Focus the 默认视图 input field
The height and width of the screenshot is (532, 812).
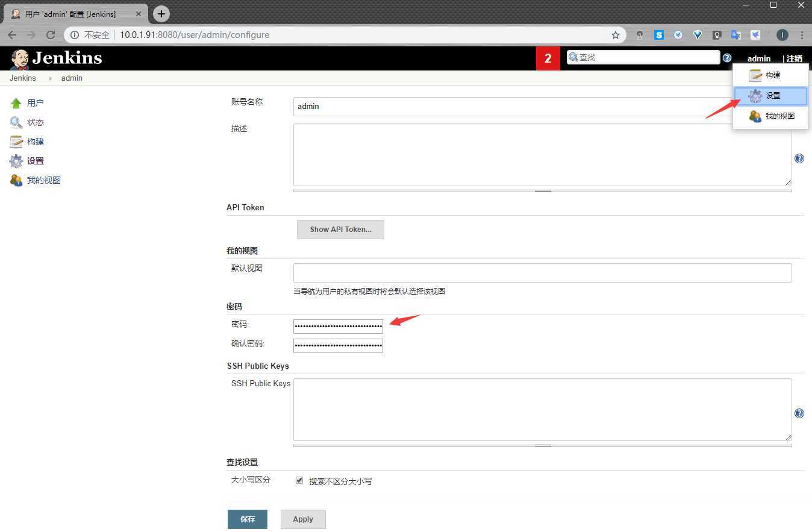[542, 273]
